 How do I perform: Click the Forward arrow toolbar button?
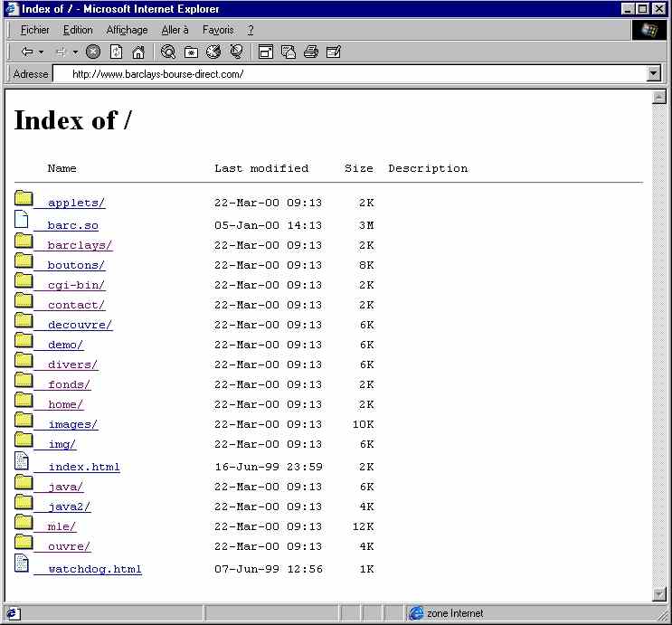click(61, 52)
